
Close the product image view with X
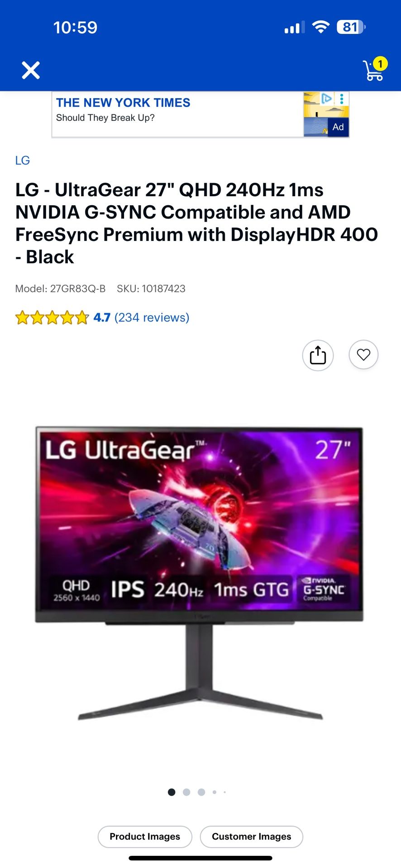point(31,70)
